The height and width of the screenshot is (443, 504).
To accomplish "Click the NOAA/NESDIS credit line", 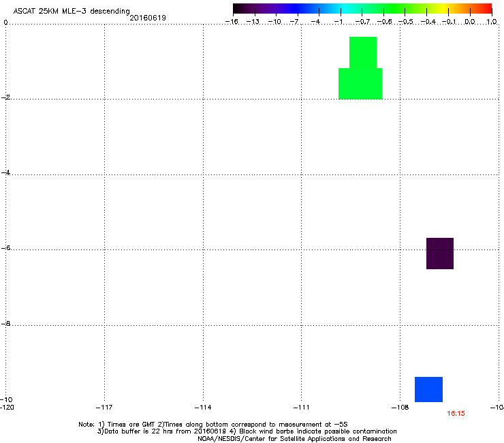I will (x=294, y=439).
